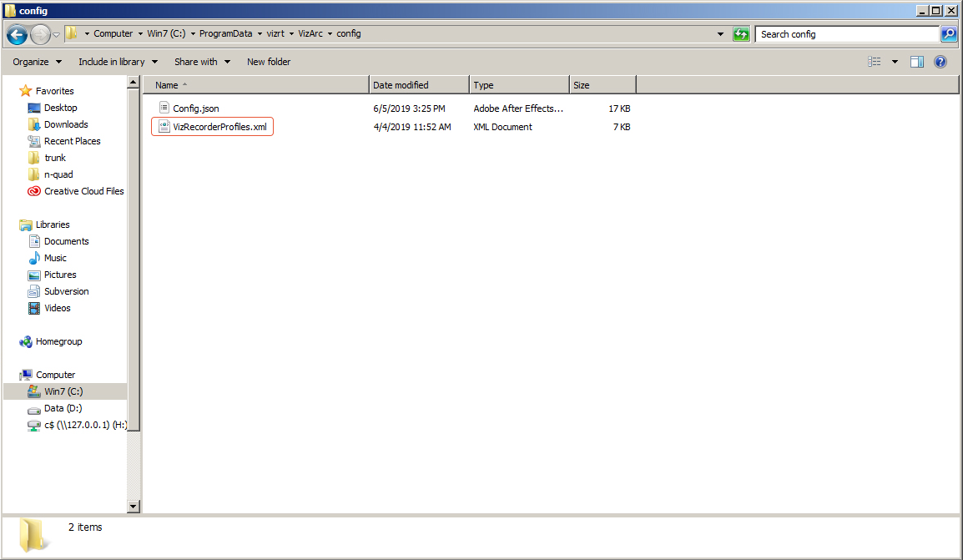Open Creative Cloud Files in Favorites
The height and width of the screenshot is (560, 963).
(x=83, y=191)
